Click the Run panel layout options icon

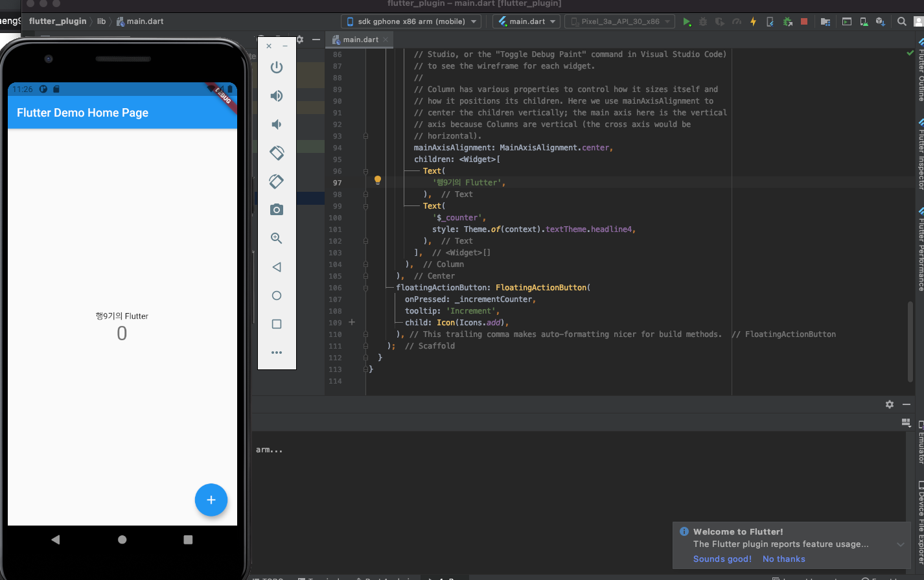[907, 423]
